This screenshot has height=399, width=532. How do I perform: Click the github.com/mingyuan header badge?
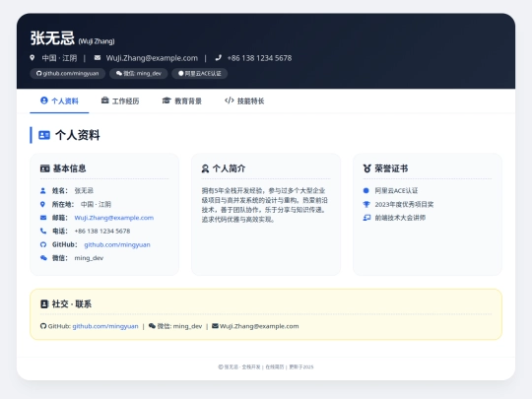(x=68, y=73)
